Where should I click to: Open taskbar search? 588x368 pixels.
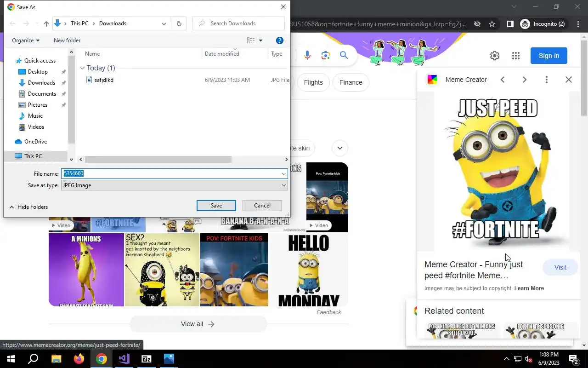point(33,359)
